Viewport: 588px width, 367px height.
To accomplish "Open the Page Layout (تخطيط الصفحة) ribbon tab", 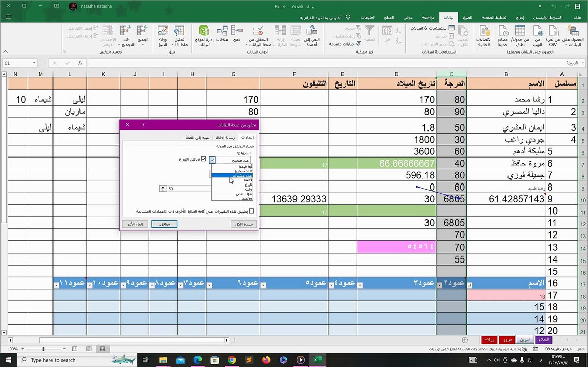I will pyautogui.click(x=494, y=17).
